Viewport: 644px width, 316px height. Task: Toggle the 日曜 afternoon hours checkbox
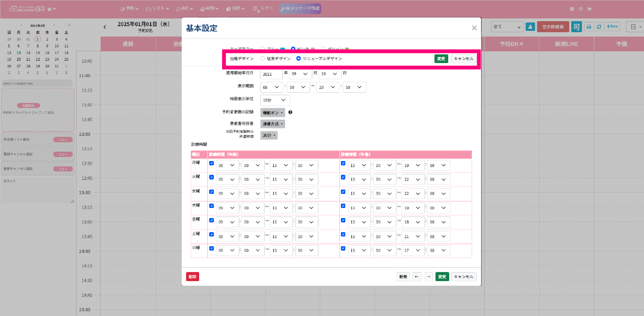(x=343, y=249)
